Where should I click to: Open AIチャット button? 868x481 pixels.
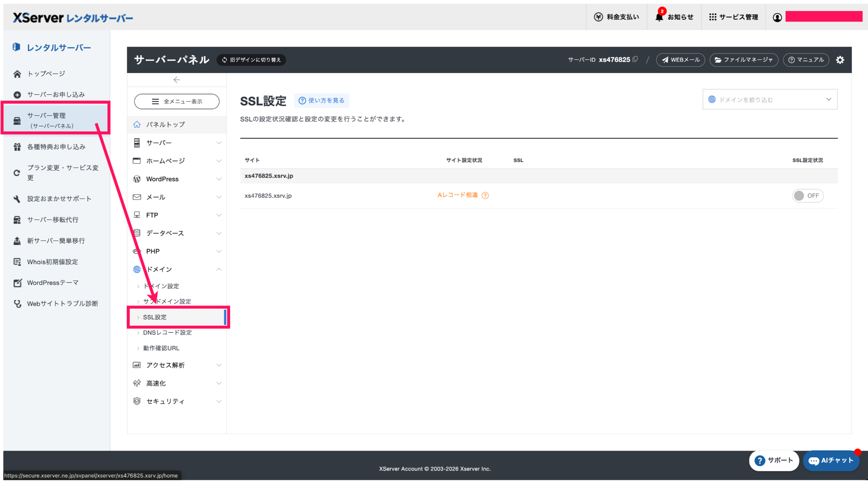point(831,461)
